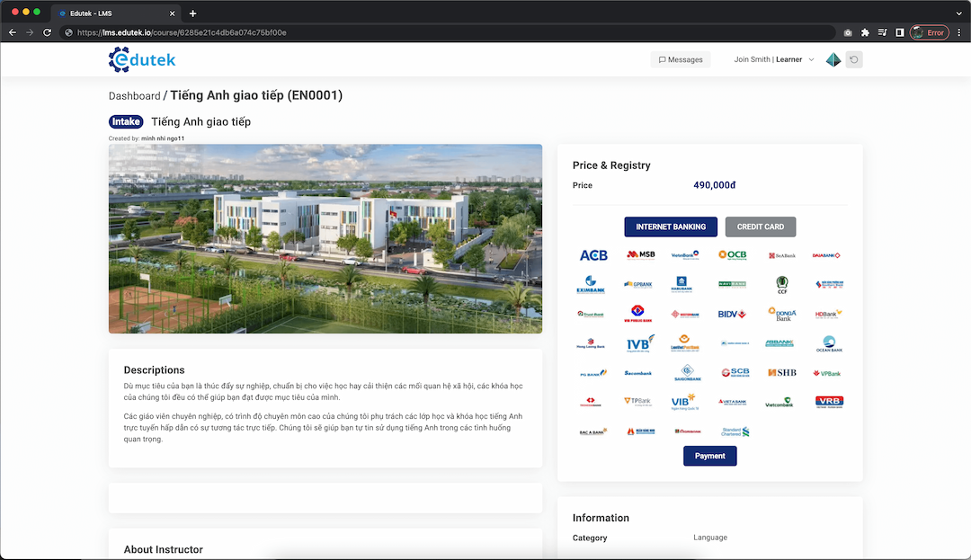Screen dimensions: 971x560
Task: Select the ACB bank logo
Action: [x=595, y=254]
